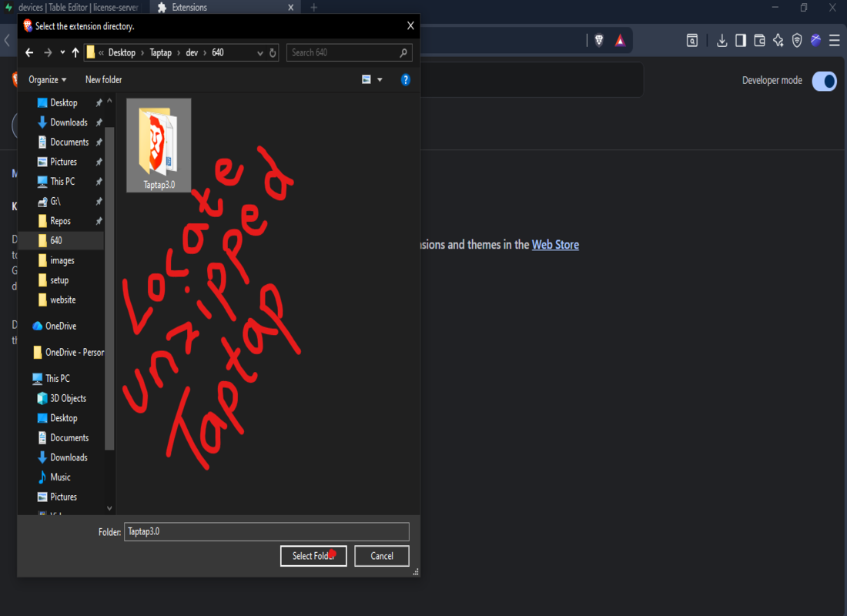Click the VPN shield toolbar icon

coord(797,41)
